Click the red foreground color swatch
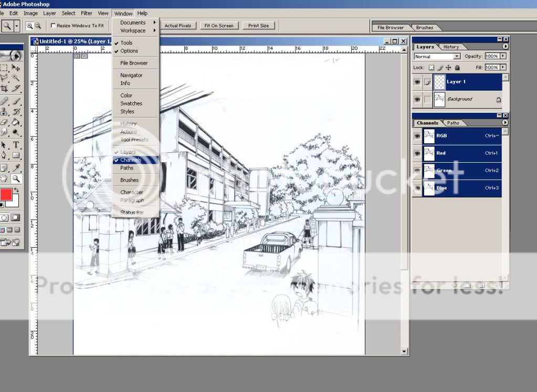The height and width of the screenshot is (392, 537). point(6,195)
